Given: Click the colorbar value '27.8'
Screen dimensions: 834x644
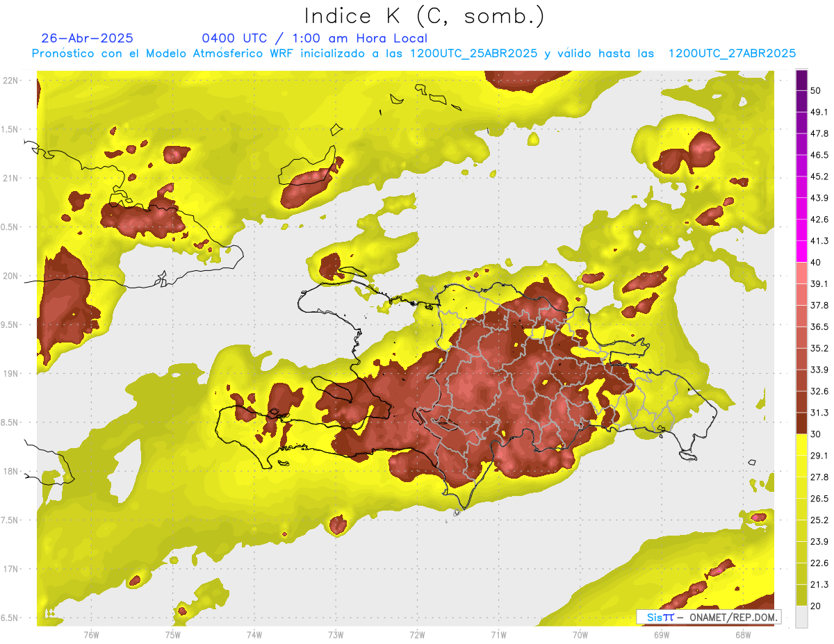Looking at the screenshot, I should pos(819,477).
